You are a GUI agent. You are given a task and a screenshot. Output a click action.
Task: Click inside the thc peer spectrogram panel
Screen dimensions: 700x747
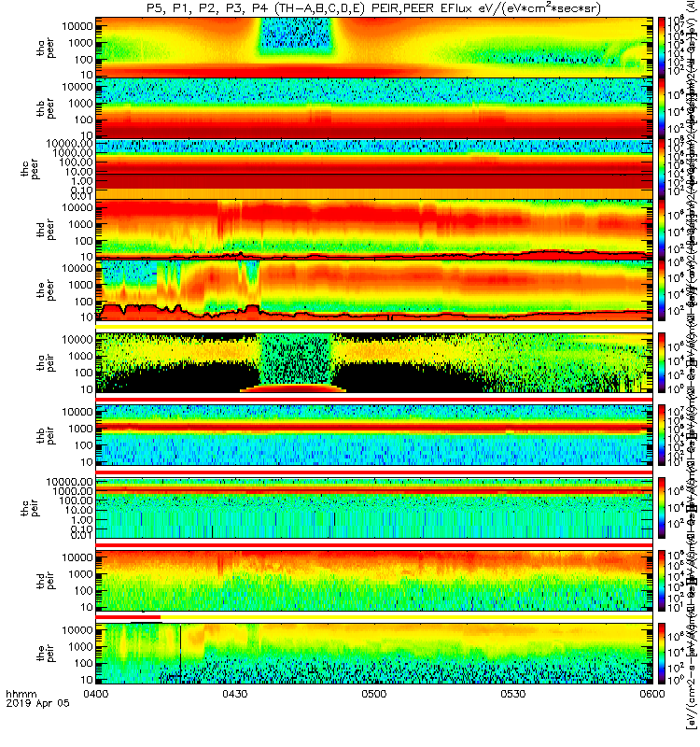[x=374, y=169]
